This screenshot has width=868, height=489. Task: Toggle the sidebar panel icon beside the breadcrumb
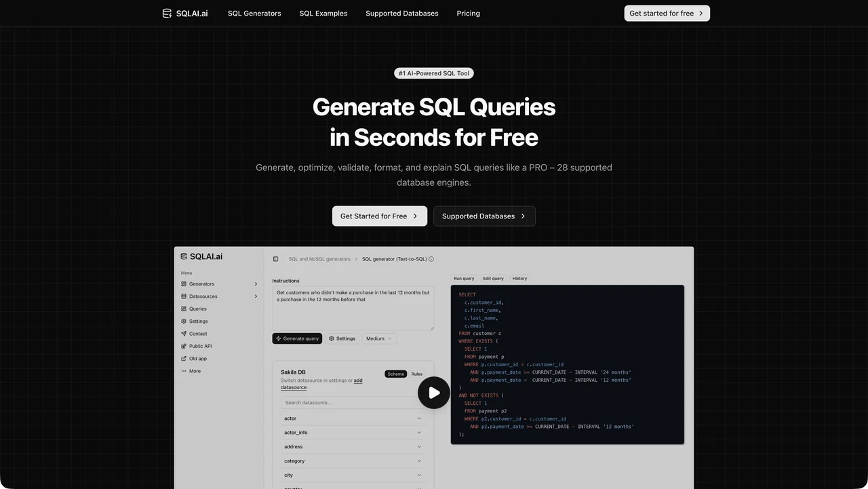pyautogui.click(x=276, y=259)
